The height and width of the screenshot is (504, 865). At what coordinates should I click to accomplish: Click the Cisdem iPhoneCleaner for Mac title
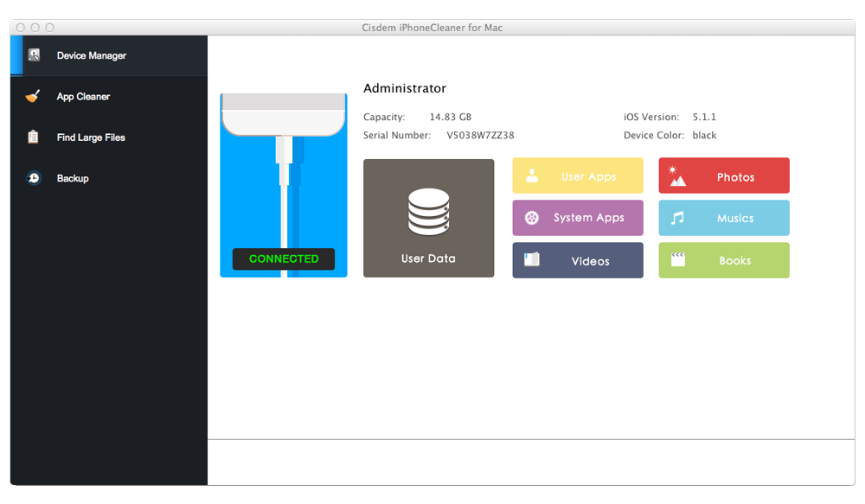(x=432, y=28)
